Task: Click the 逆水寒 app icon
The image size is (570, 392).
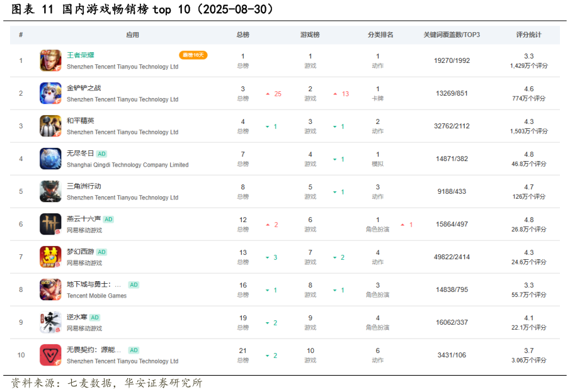Action: click(x=50, y=322)
